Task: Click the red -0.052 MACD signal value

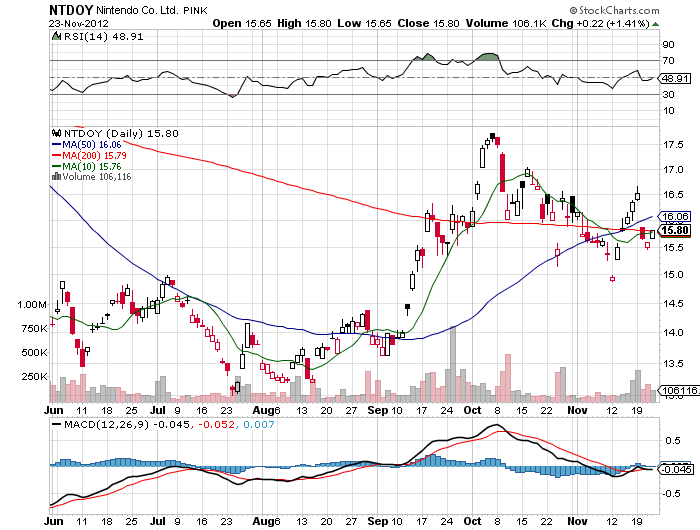Action: (x=216, y=424)
